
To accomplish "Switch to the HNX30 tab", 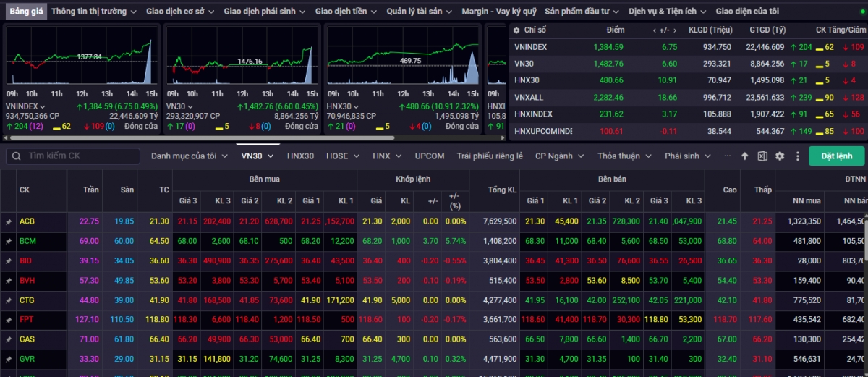I will pos(300,156).
